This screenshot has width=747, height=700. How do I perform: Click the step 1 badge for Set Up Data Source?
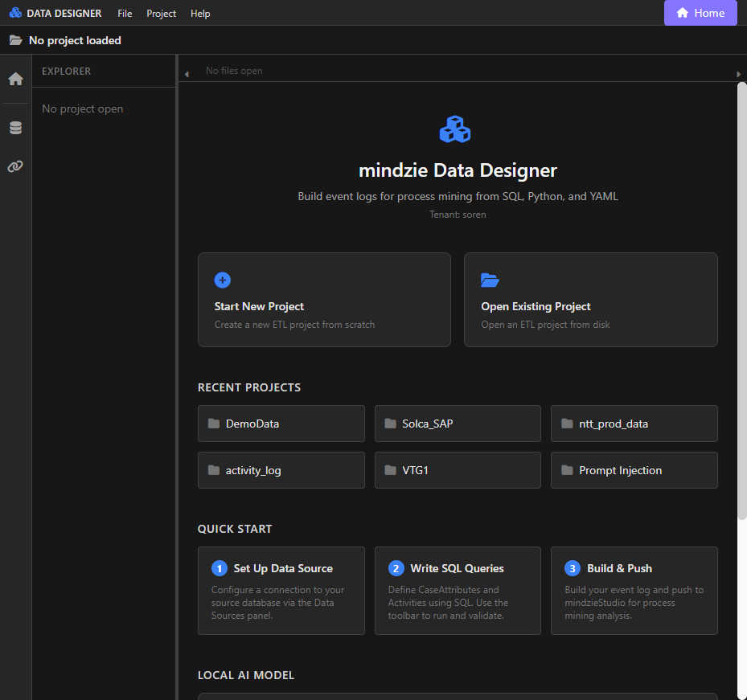[220, 568]
